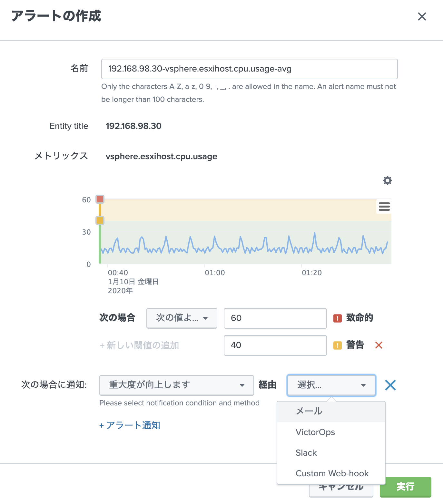Viewport: 443px width, 504px height.
Task: Open chart settings gear icon
Action: click(387, 180)
